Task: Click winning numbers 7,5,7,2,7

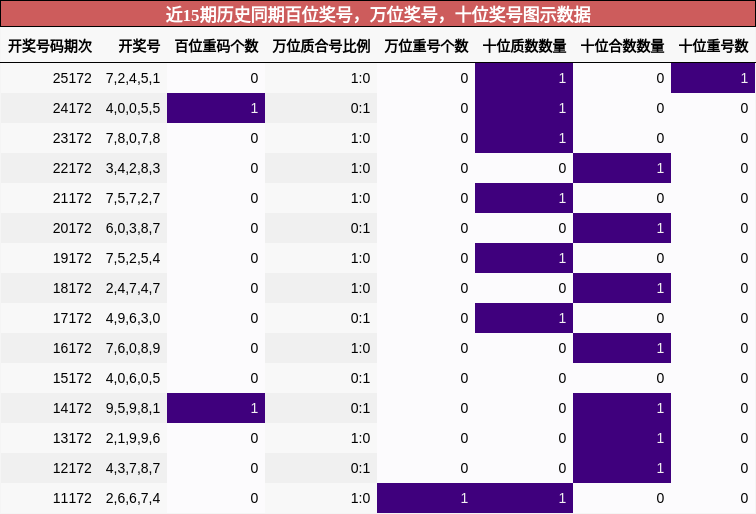Action: [x=133, y=198]
